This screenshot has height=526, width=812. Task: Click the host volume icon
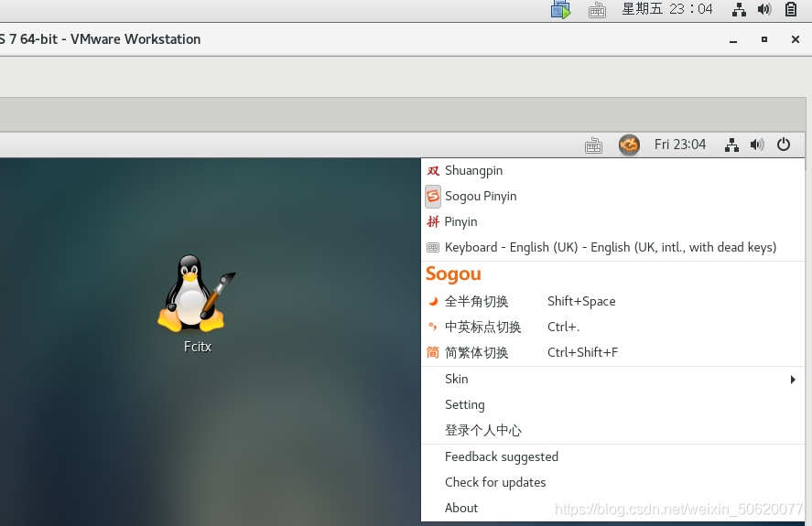pos(764,9)
